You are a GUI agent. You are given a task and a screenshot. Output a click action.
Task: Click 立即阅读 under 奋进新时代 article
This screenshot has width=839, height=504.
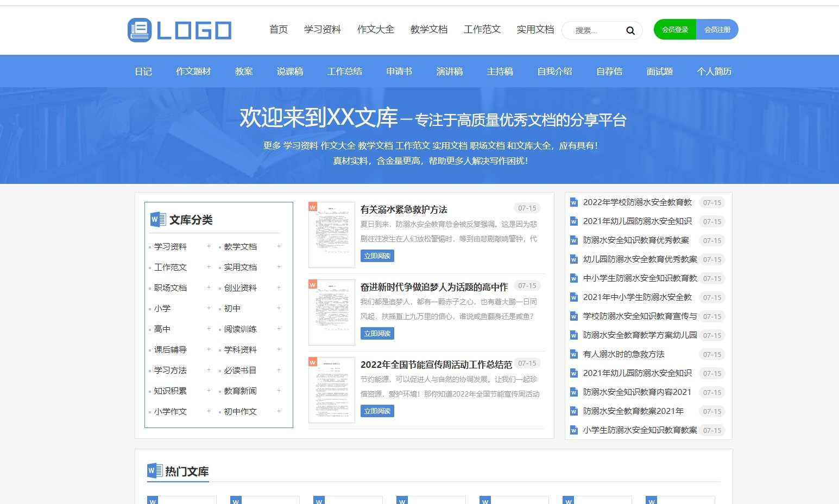pyautogui.click(x=377, y=334)
